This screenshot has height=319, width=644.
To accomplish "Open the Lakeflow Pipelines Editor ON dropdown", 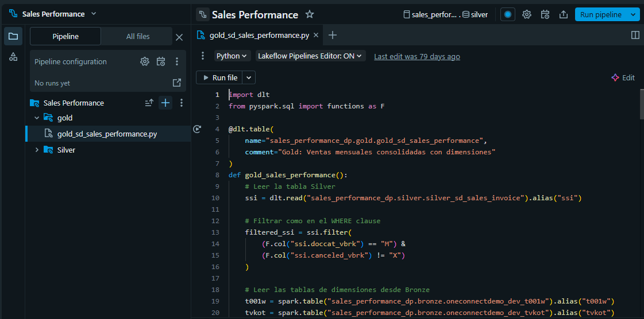I will 310,56.
